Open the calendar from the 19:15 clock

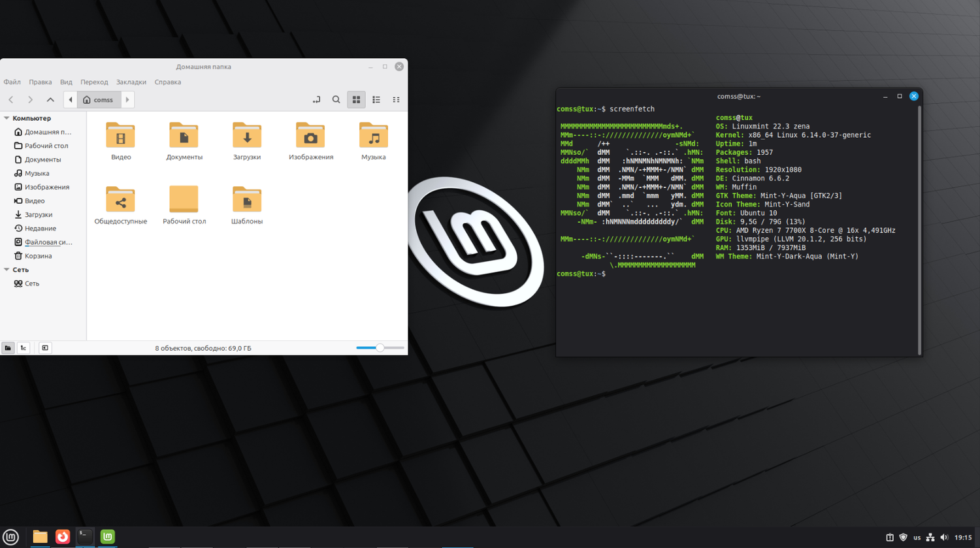(963, 538)
